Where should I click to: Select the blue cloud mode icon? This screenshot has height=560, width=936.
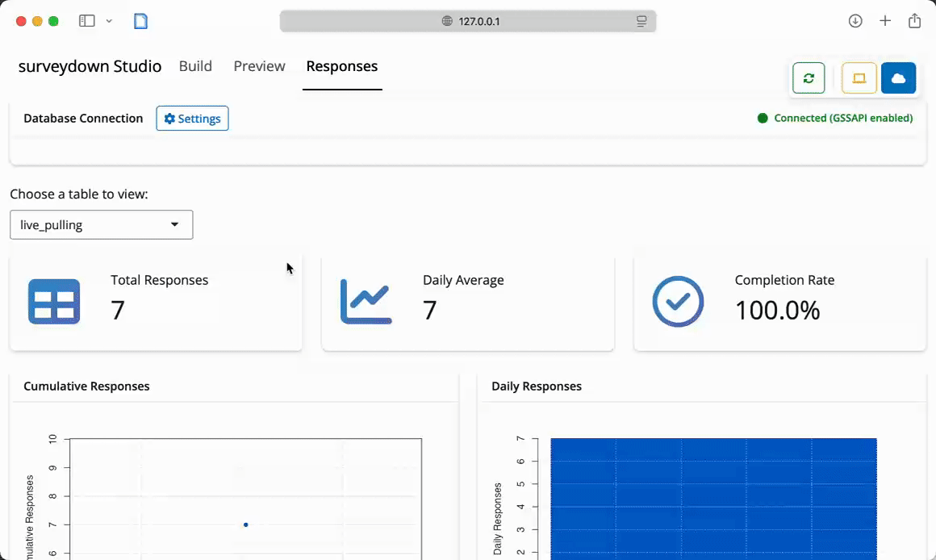(x=898, y=78)
